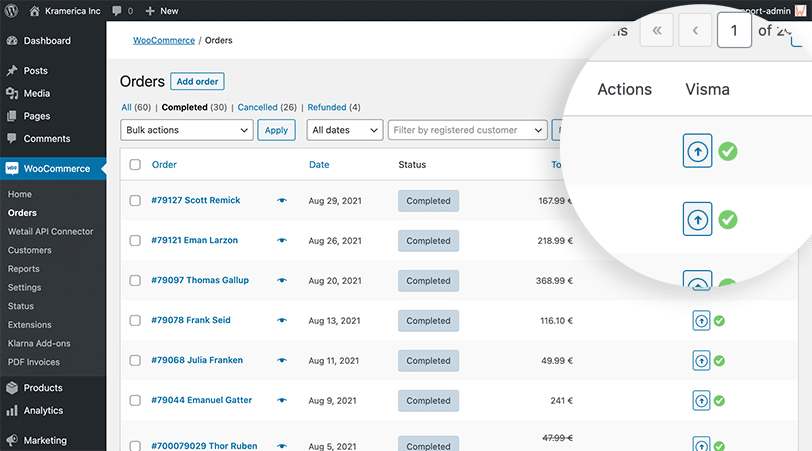Open the Cancelled orders filter link
This screenshot has width=812, height=451.
[x=257, y=108]
